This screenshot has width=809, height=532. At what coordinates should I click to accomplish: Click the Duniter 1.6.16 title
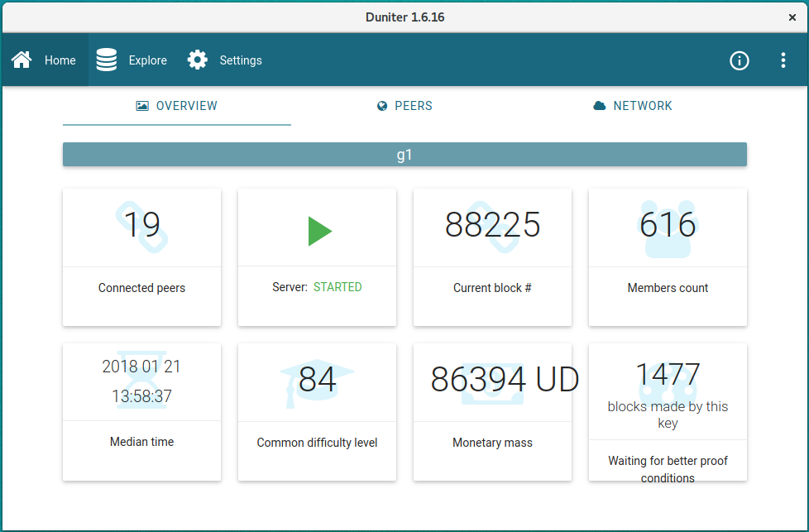pos(405,17)
